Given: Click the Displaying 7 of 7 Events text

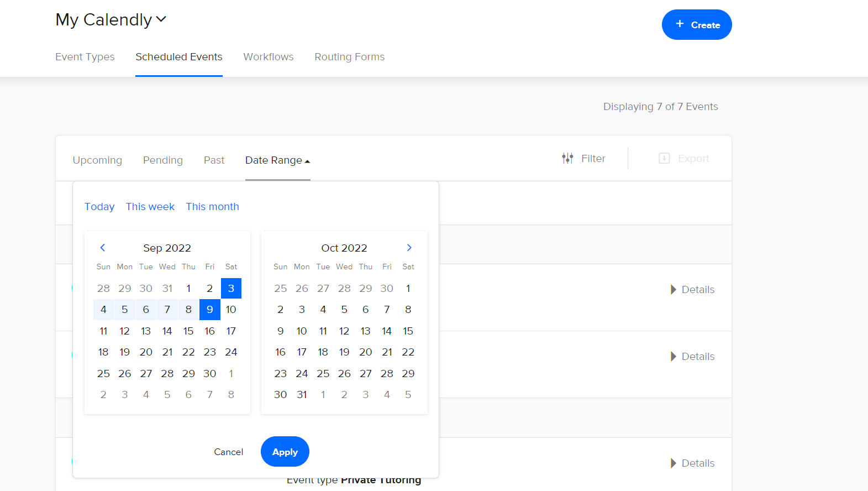Looking at the screenshot, I should 661,107.
